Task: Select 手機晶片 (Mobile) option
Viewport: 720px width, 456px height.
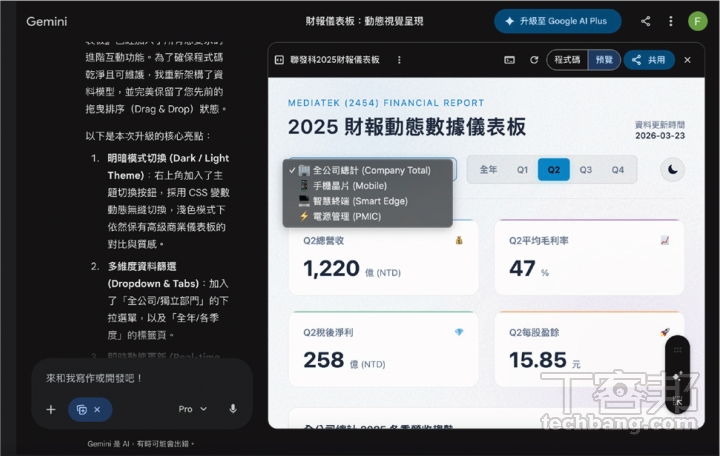Action: click(x=367, y=186)
